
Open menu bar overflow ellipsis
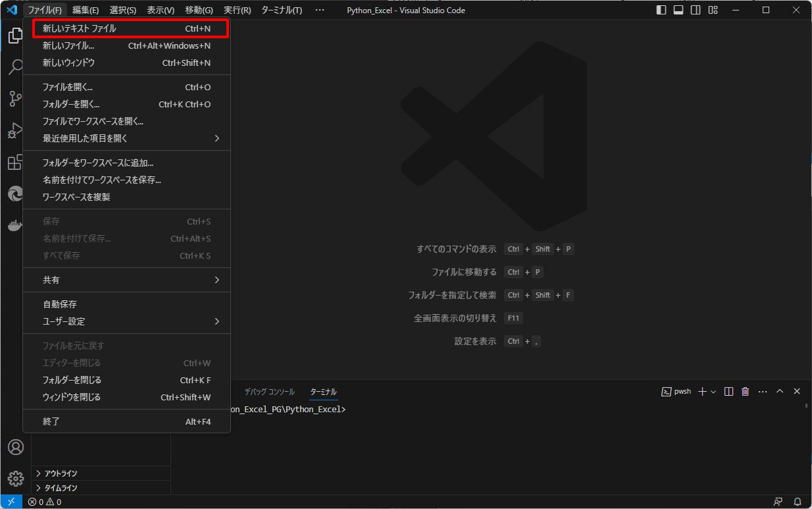coord(320,10)
